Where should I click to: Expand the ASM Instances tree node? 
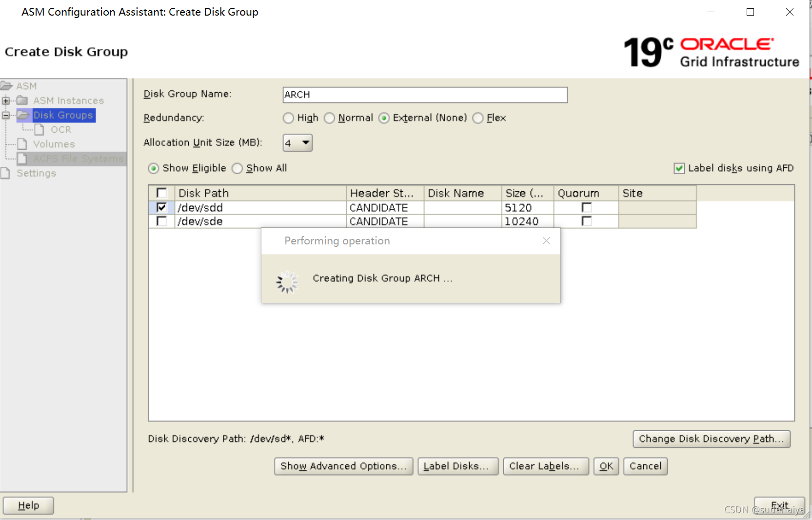coord(6,101)
